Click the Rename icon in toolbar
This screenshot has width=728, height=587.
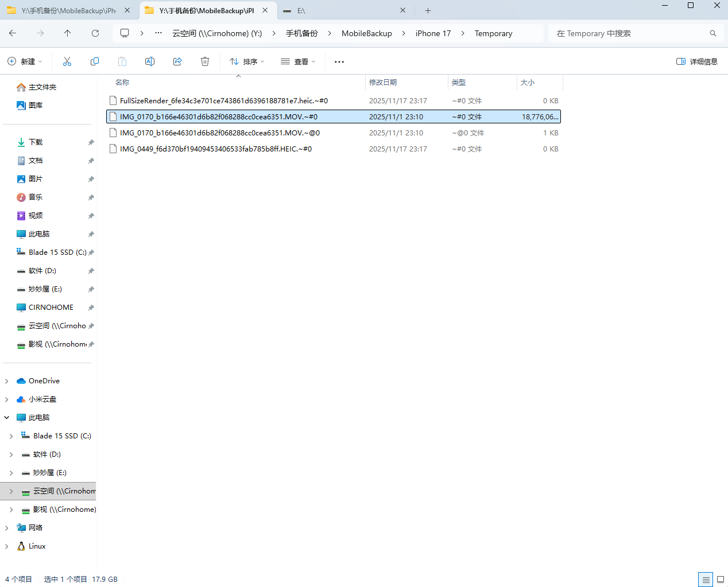pyautogui.click(x=150, y=61)
